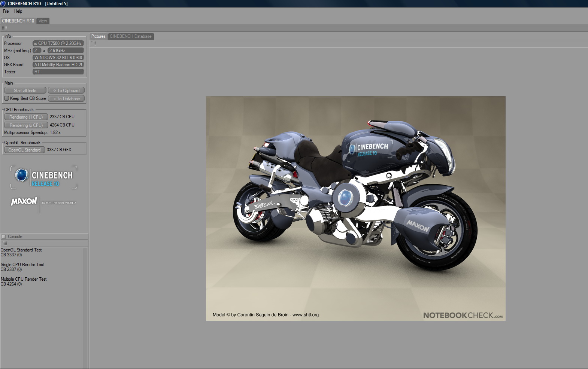Open the Help menu

pos(18,11)
